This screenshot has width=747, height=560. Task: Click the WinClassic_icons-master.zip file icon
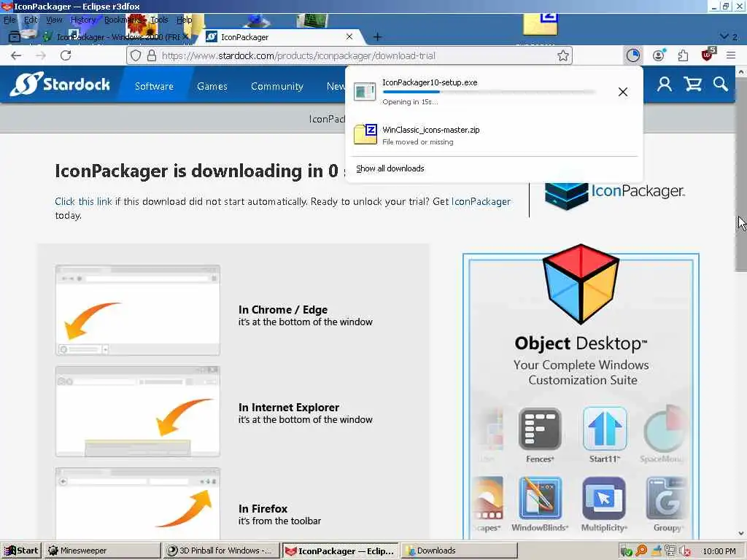[x=365, y=134]
